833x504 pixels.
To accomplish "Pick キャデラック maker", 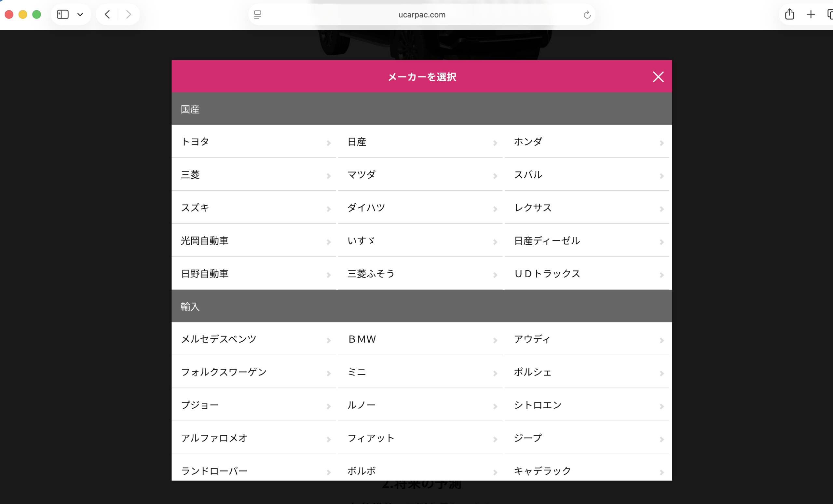I will 587,468.
